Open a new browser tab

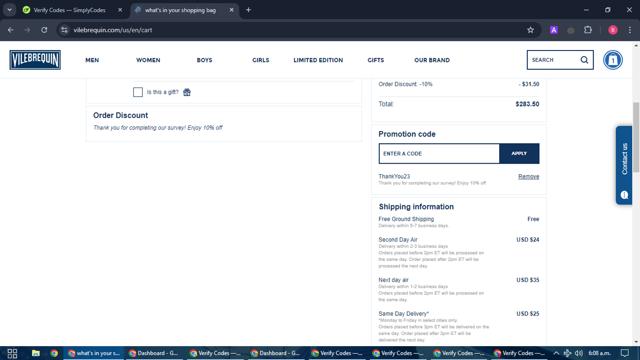tap(248, 10)
